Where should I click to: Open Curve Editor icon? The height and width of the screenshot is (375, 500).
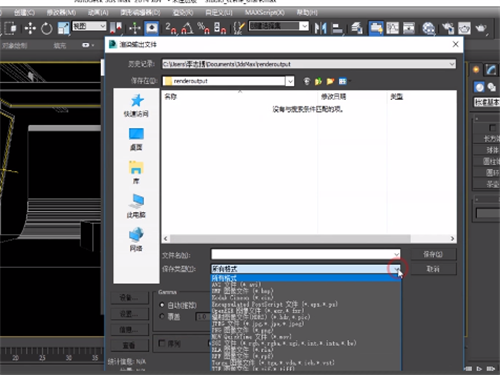point(392,28)
